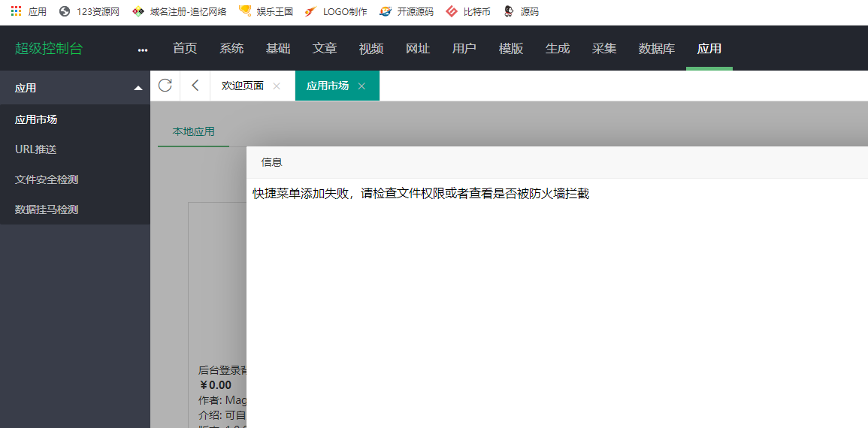Open the LOGO制作 bookmark
The height and width of the screenshot is (428, 868).
tap(336, 11)
